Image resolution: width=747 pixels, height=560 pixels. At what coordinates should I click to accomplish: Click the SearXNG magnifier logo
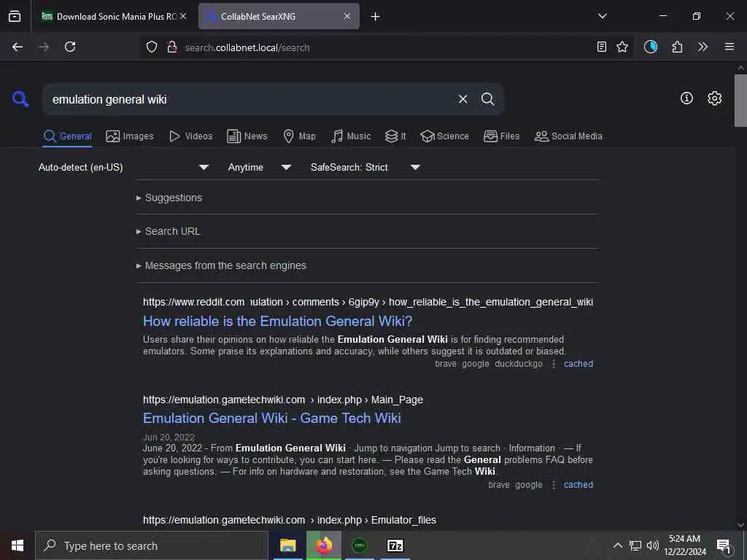[x=20, y=99]
